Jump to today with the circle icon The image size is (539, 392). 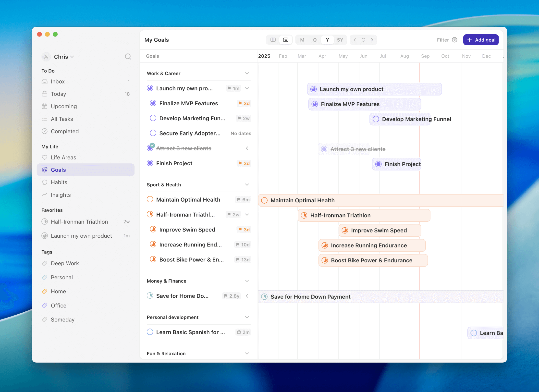(363, 40)
